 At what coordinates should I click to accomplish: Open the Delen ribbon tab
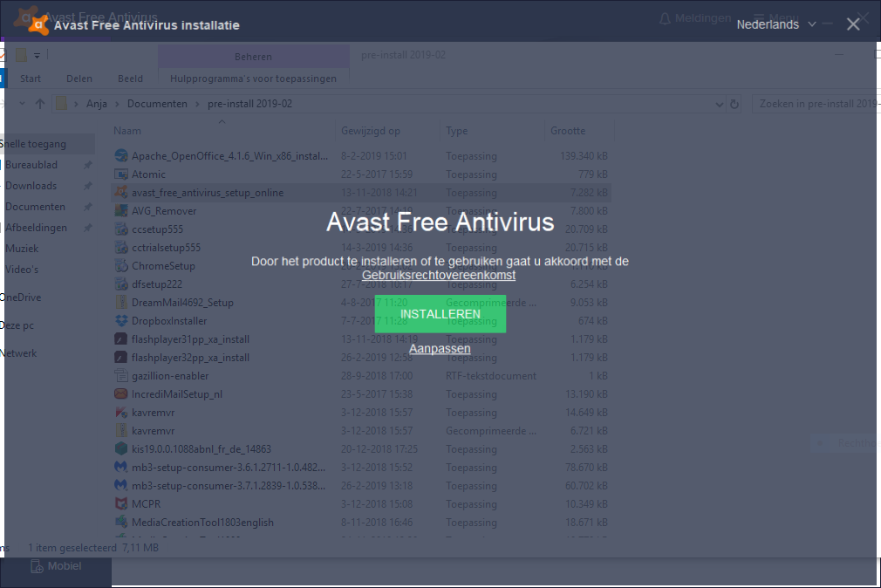tap(79, 79)
